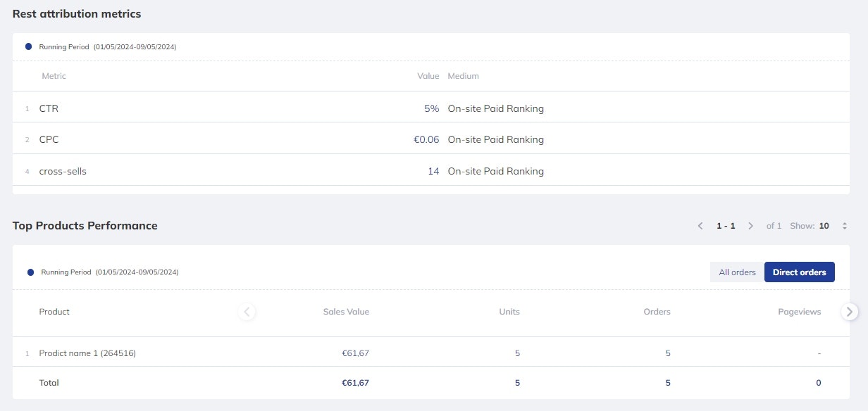The width and height of the screenshot is (868, 411).
Task: Go to previous page in Top Products pagination
Action: [700, 226]
